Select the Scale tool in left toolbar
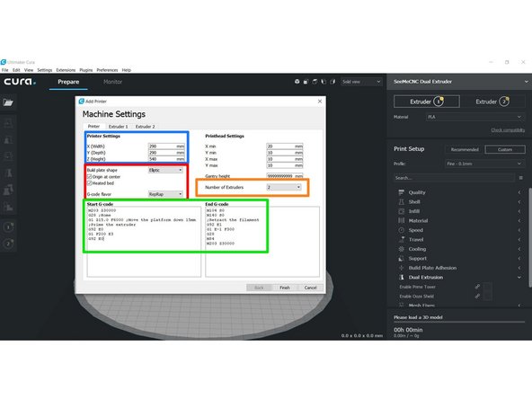The height and width of the screenshot is (399, 532). (x=8, y=140)
